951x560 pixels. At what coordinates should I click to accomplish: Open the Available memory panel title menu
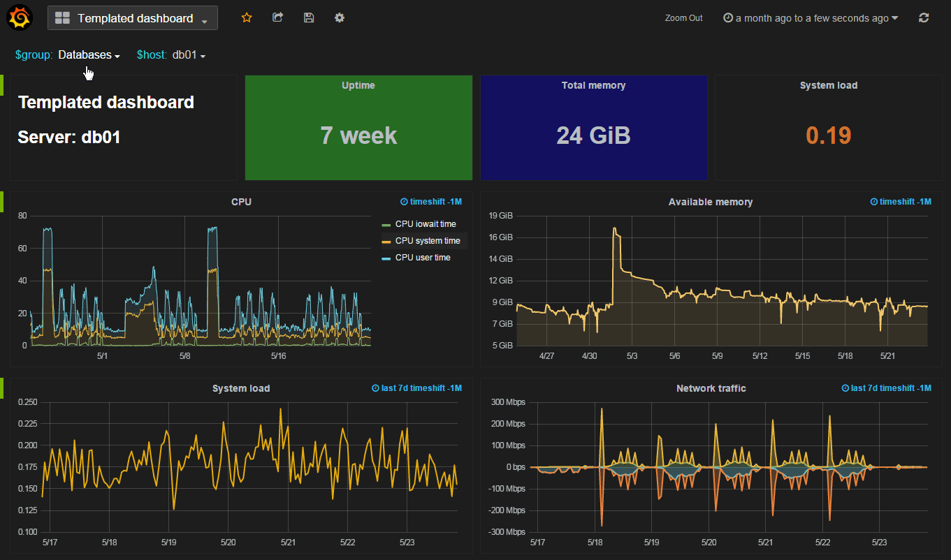(711, 202)
